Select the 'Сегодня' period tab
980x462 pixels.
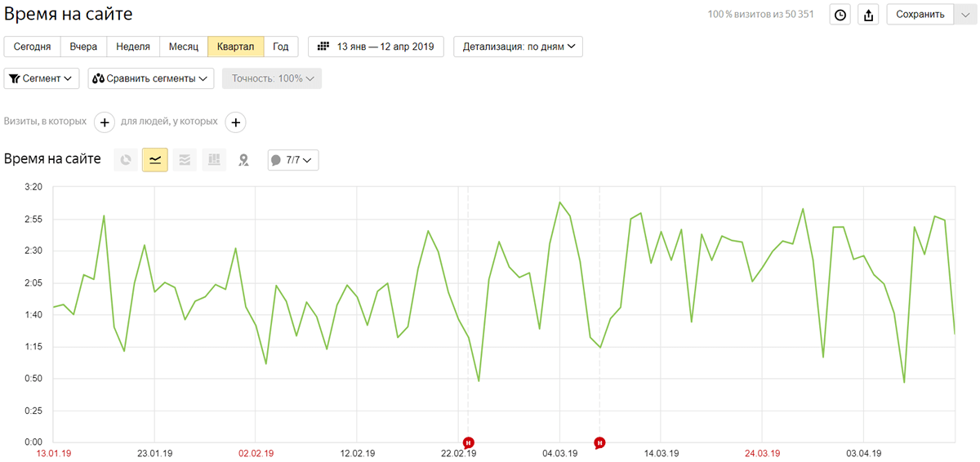click(x=33, y=47)
